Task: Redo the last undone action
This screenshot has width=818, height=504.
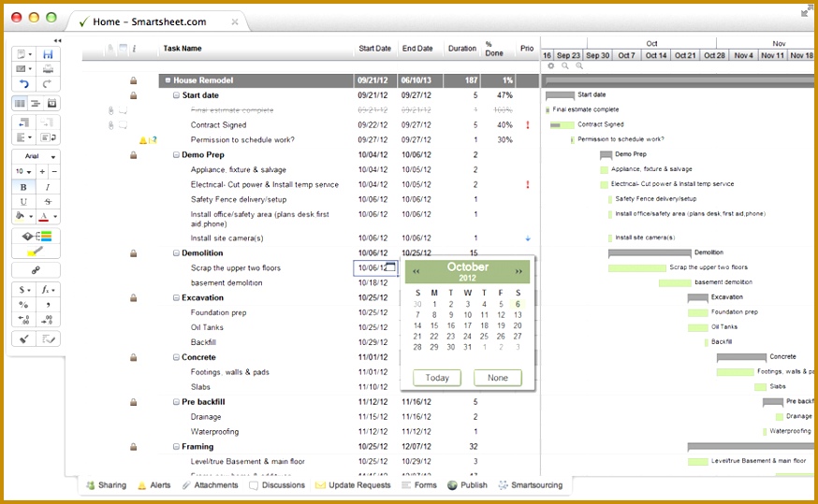Action: pyautogui.click(x=48, y=83)
